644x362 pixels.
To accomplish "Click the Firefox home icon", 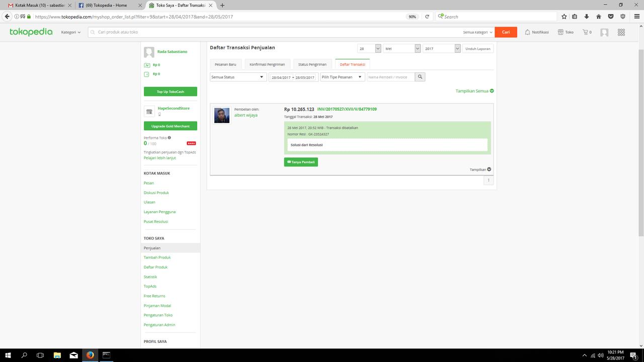I will pyautogui.click(x=599, y=17).
